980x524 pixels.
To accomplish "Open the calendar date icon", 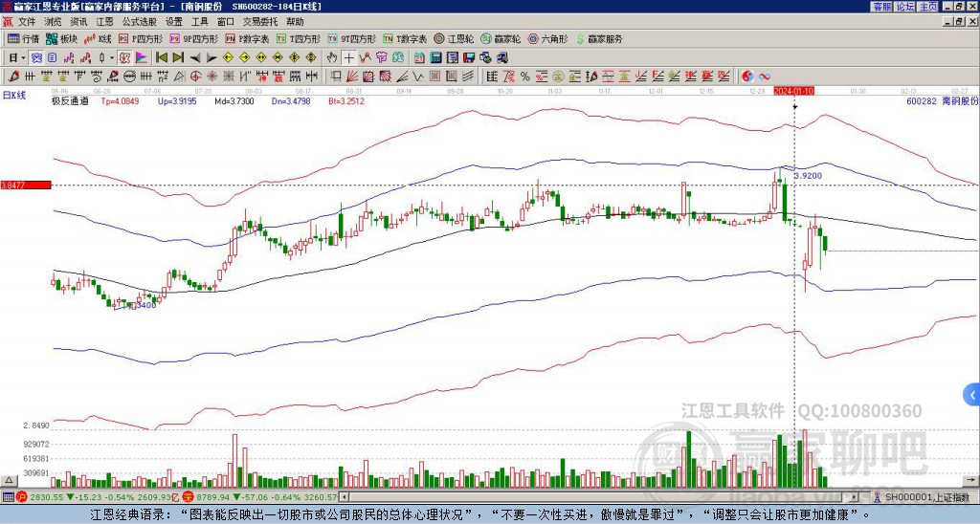I will [419, 58].
